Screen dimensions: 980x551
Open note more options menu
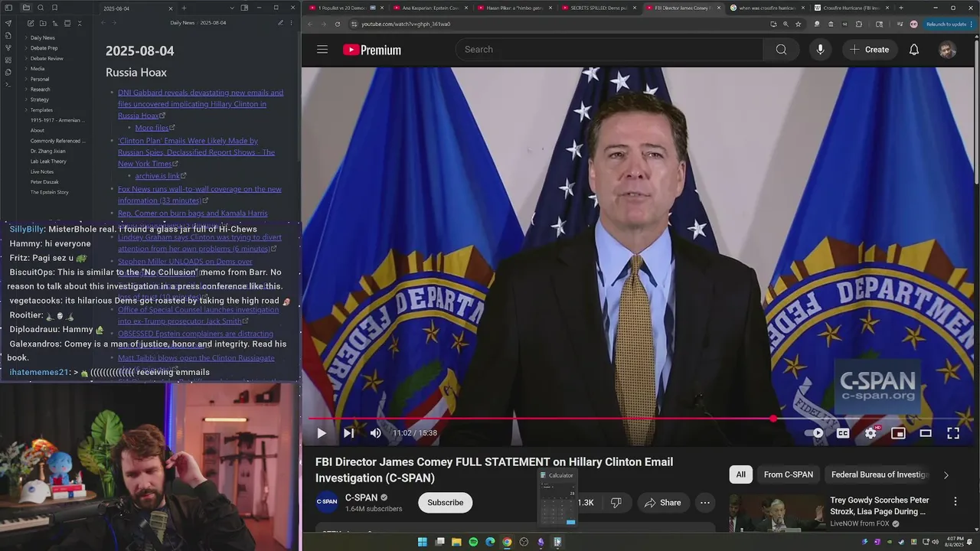tap(292, 23)
